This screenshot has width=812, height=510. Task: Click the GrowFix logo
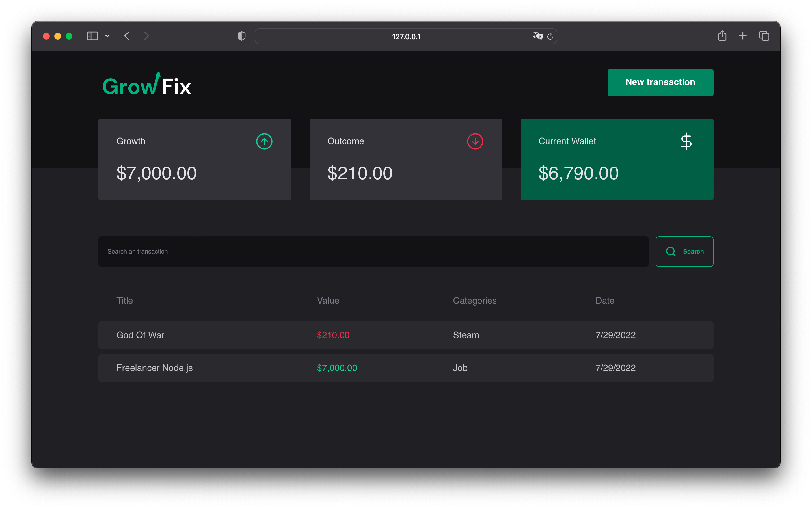point(147,84)
